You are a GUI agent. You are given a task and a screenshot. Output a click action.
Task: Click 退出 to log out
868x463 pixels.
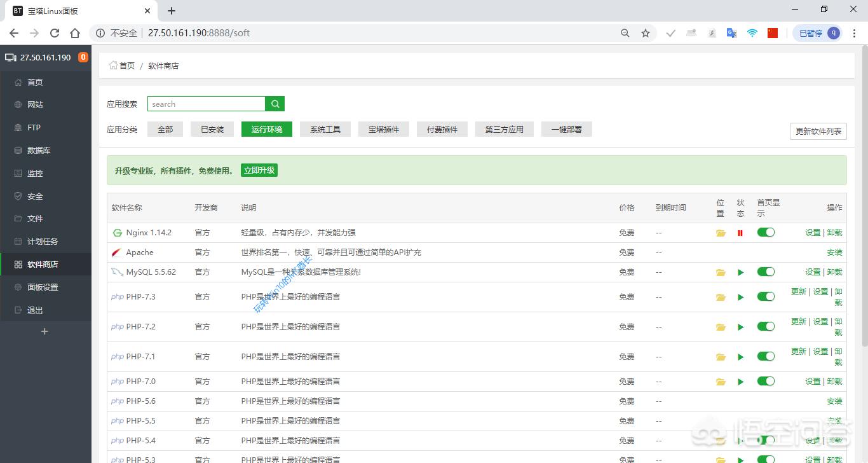pyautogui.click(x=46, y=310)
